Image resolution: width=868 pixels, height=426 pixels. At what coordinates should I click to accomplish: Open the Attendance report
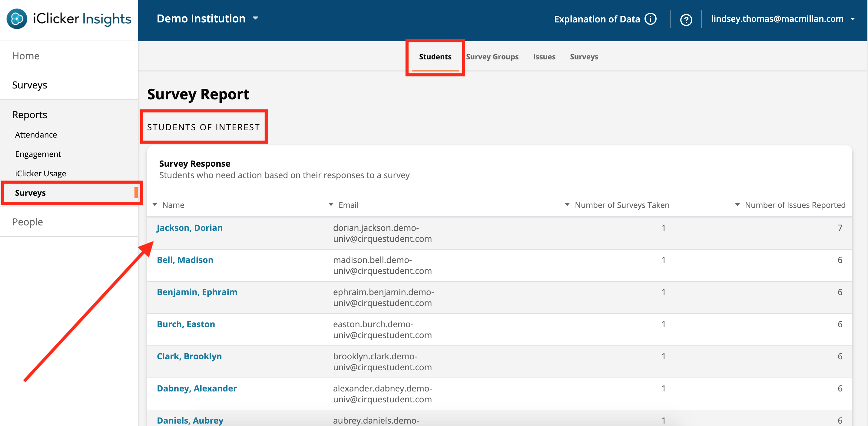pyautogui.click(x=36, y=135)
